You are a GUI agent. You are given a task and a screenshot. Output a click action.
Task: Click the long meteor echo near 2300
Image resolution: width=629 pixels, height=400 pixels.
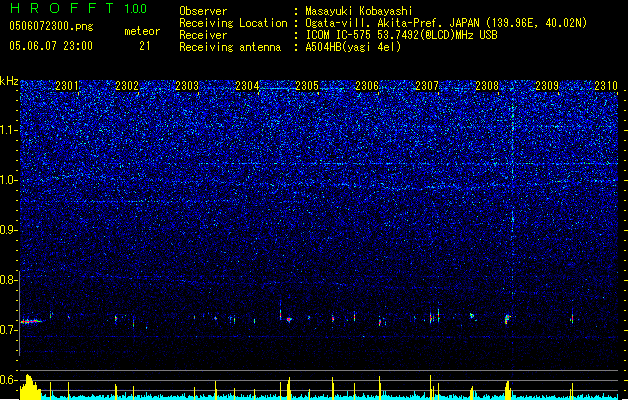(x=31, y=321)
